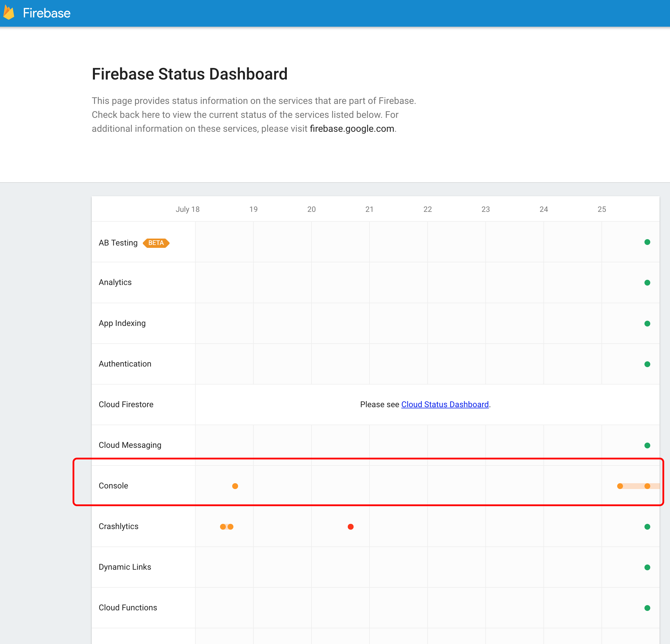Click the Console service row label

[113, 486]
